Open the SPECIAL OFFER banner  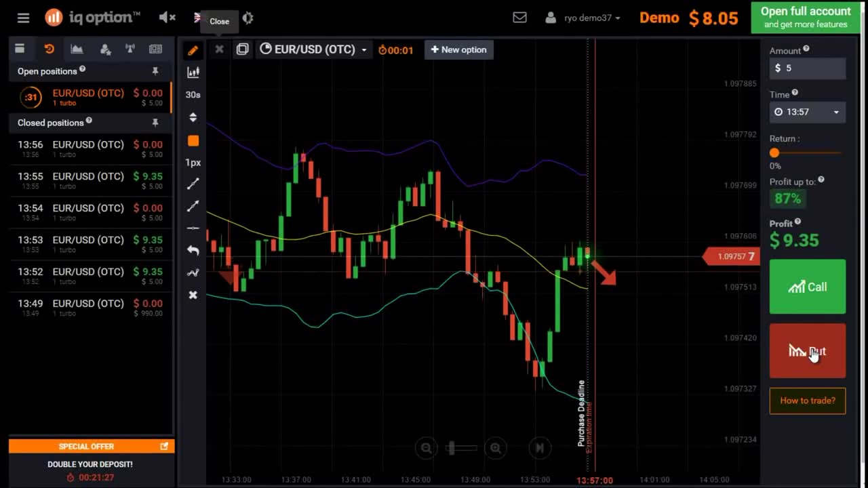[90, 446]
